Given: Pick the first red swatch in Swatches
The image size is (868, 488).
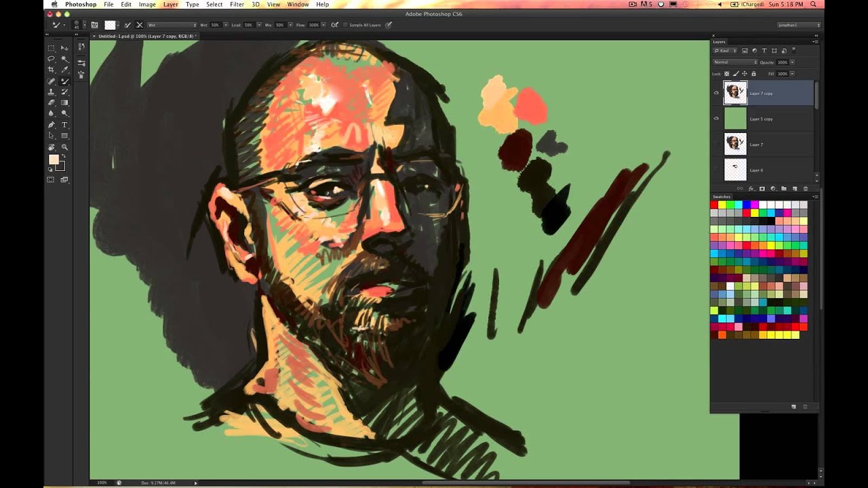Looking at the screenshot, I should click(x=714, y=205).
